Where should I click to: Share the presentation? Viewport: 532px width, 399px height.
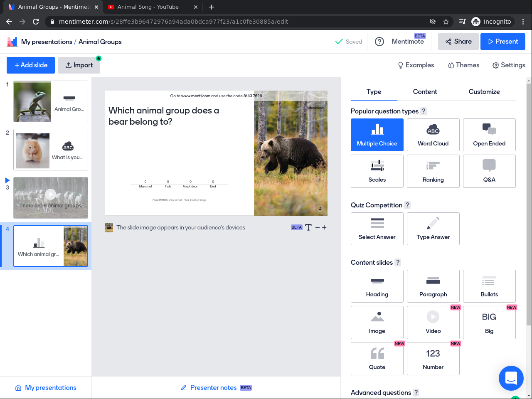[458, 42]
